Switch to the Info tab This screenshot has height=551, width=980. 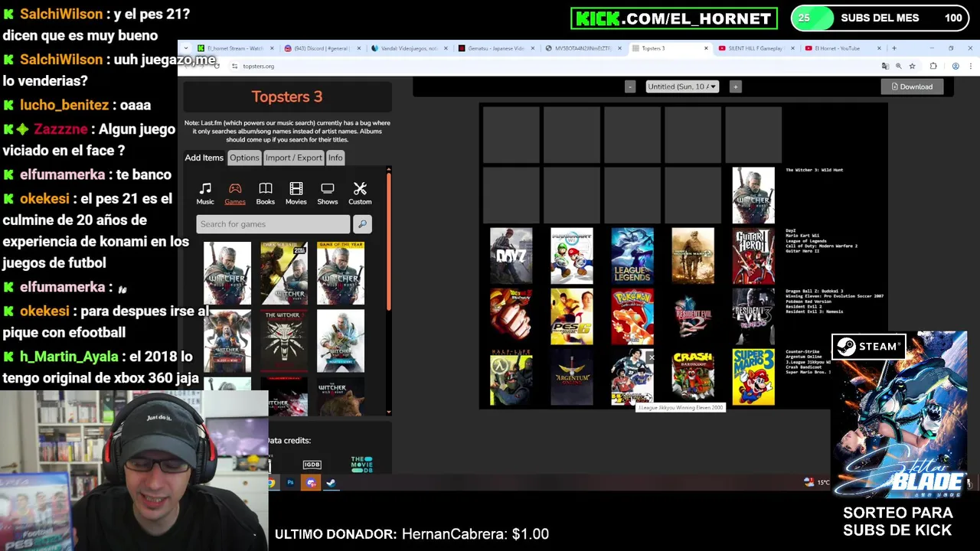pos(335,158)
